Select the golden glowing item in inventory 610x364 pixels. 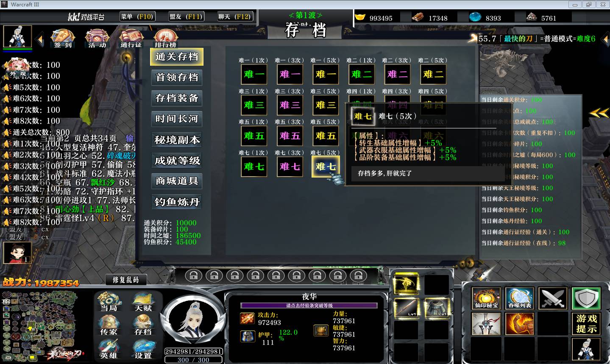406,284
